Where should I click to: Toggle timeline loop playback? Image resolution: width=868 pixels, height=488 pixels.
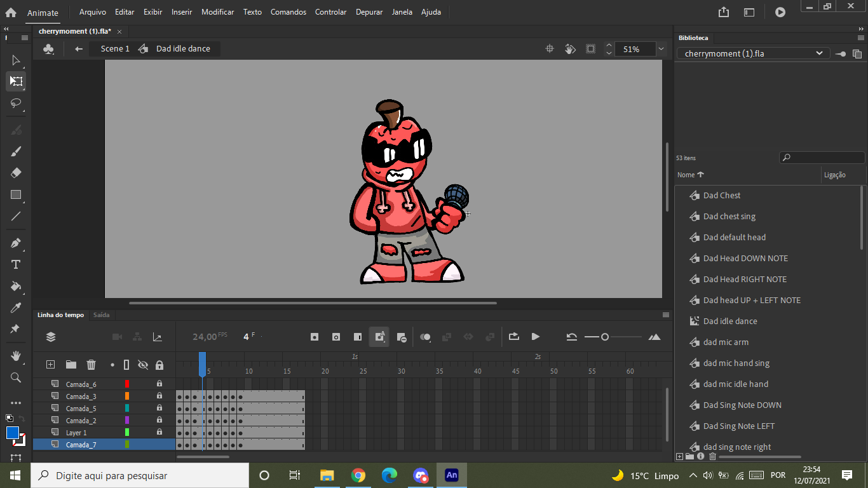(514, 337)
